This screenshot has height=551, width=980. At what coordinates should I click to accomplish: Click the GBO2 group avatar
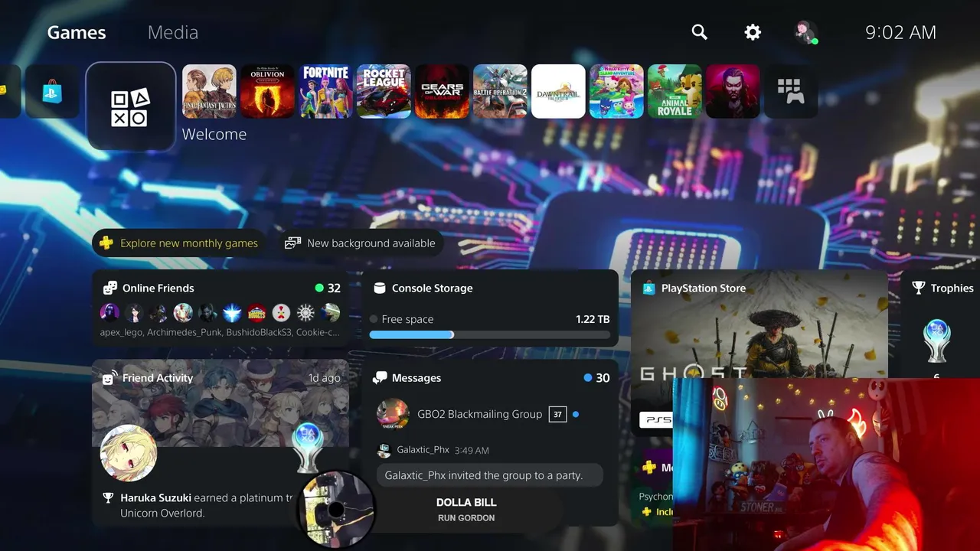[393, 414]
